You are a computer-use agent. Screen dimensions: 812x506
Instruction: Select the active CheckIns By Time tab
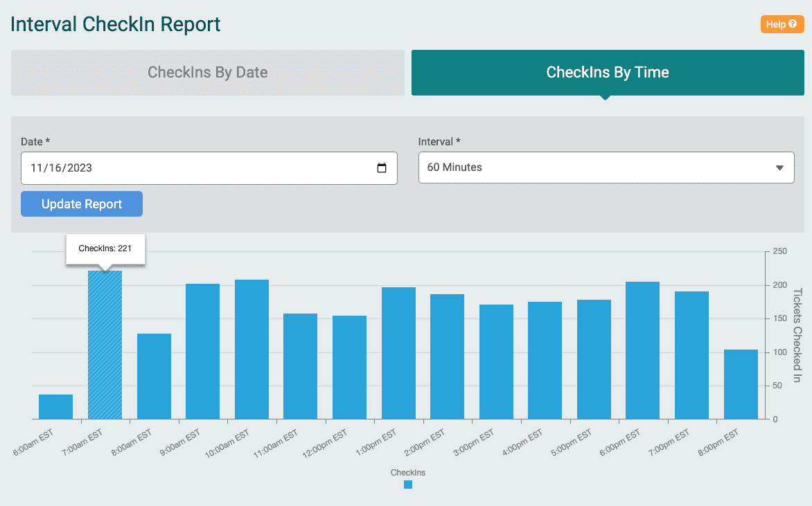click(606, 72)
